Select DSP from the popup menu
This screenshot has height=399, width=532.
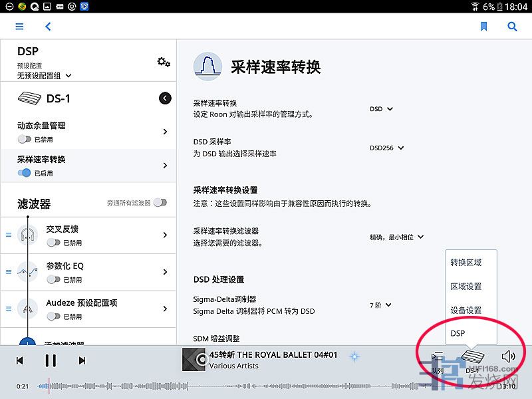tap(458, 333)
